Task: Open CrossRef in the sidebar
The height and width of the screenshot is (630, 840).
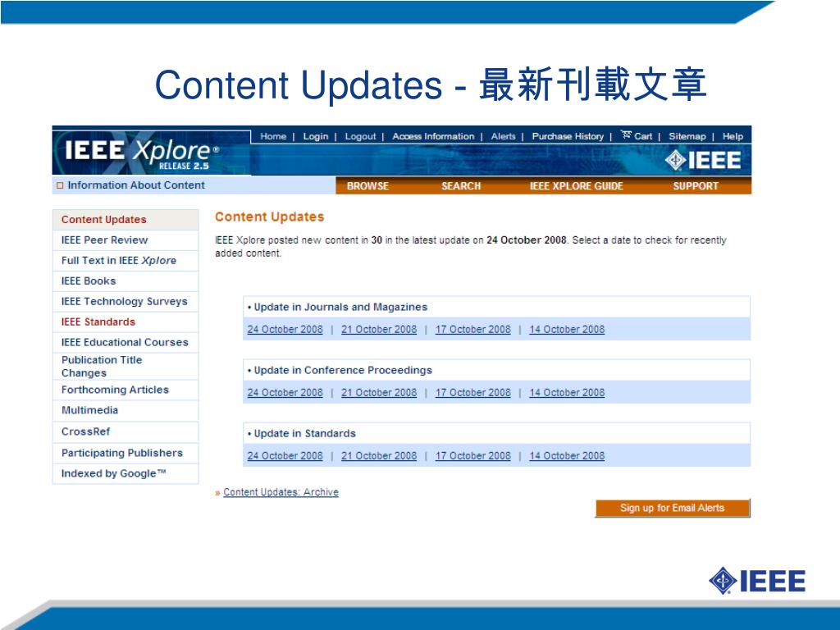Action: click(x=126, y=431)
